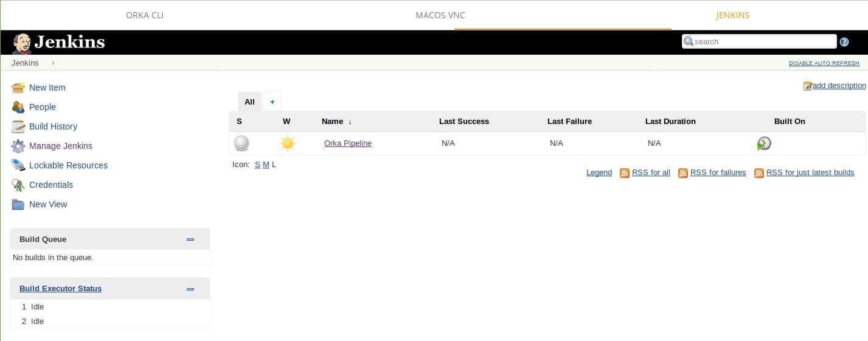Open the RSS for failures link

click(x=718, y=173)
